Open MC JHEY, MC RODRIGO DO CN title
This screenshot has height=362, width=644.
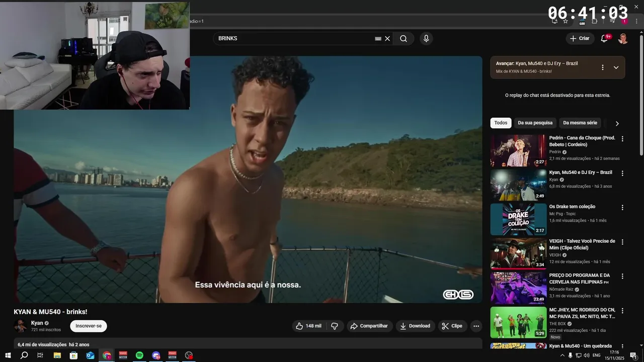coord(582,313)
